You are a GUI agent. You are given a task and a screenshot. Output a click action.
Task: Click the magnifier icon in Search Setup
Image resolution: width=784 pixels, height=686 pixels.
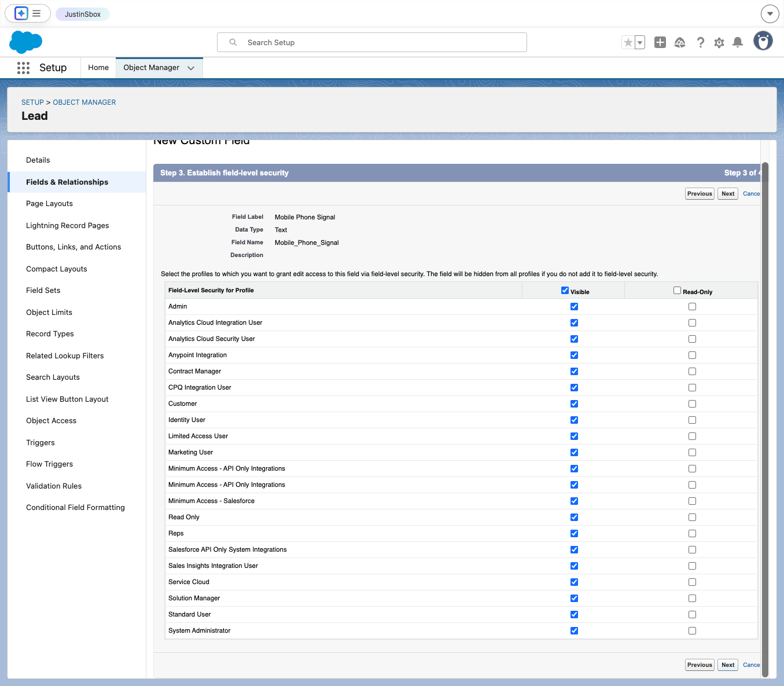[233, 42]
